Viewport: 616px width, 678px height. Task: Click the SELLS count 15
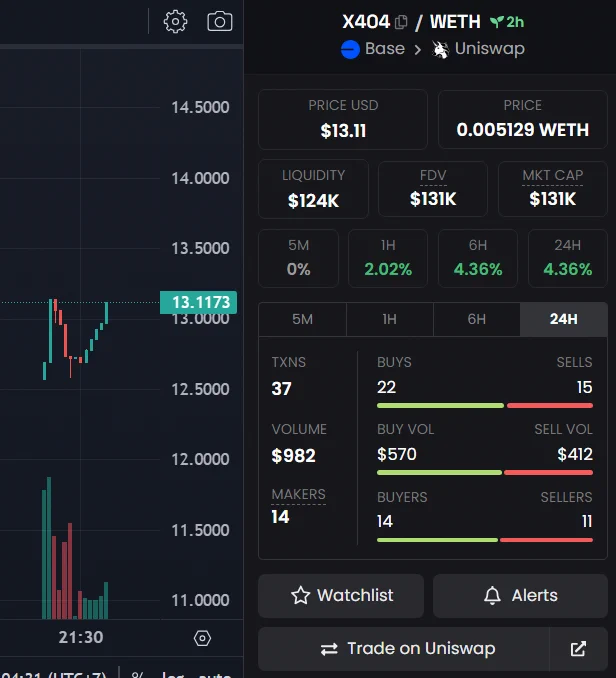[x=584, y=387]
